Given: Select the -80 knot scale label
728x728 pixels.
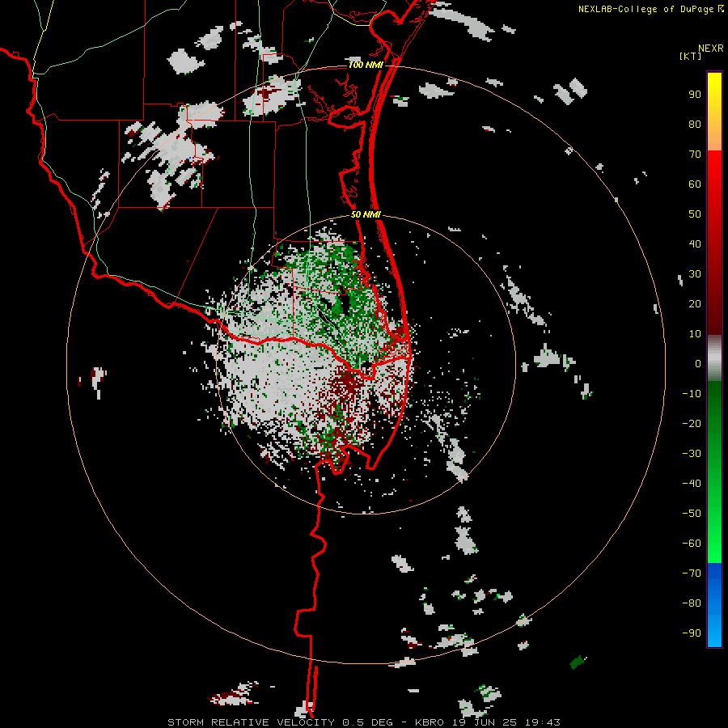Looking at the screenshot, I should [x=692, y=603].
